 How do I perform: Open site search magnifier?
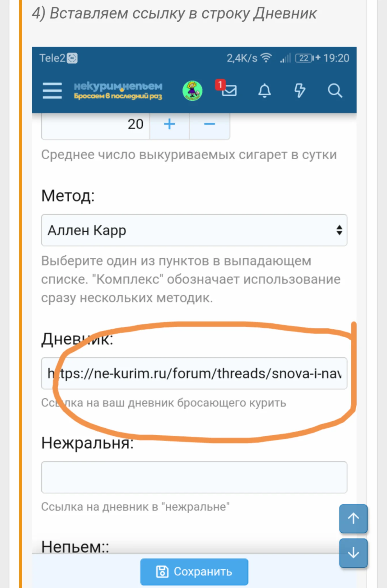[x=335, y=91]
